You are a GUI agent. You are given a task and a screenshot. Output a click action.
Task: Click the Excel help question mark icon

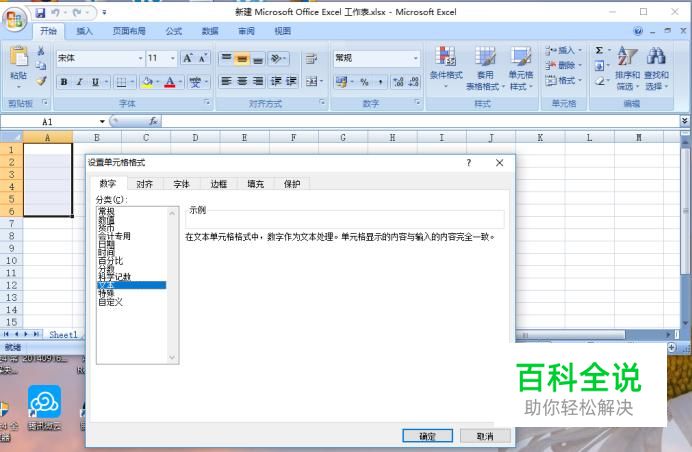click(638, 31)
